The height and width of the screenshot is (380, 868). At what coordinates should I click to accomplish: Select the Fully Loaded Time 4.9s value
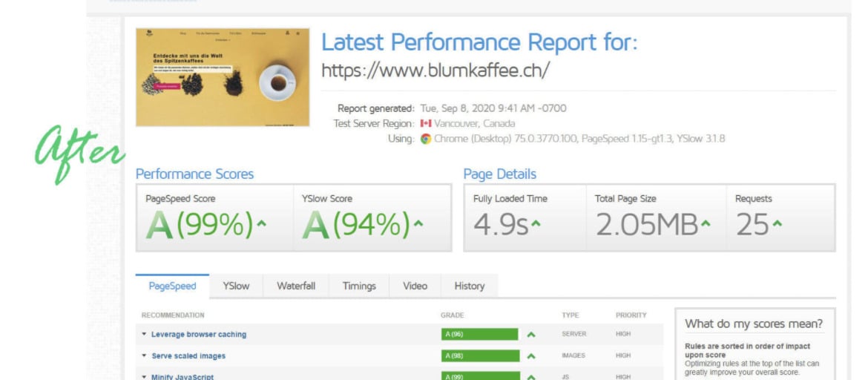tap(501, 226)
